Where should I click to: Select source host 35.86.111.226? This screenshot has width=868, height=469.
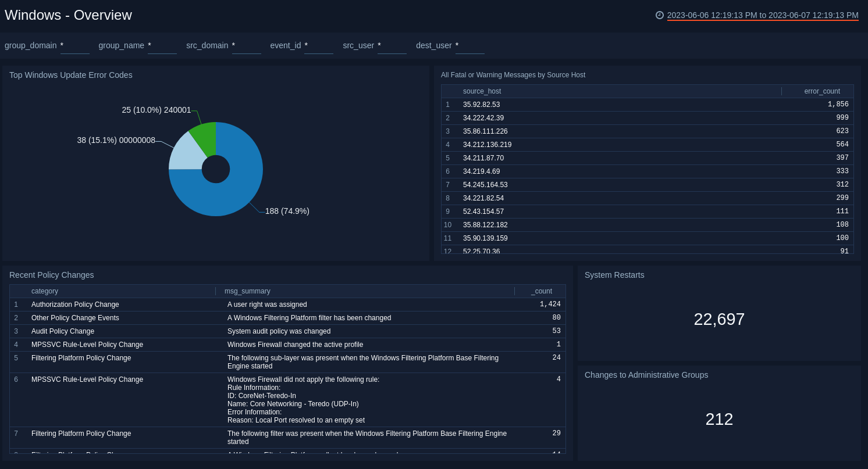(x=485, y=131)
